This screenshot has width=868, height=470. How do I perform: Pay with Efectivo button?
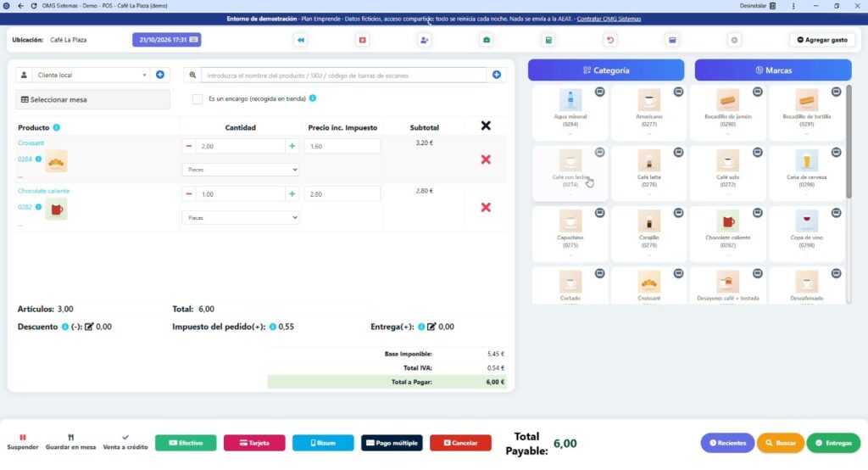point(186,443)
